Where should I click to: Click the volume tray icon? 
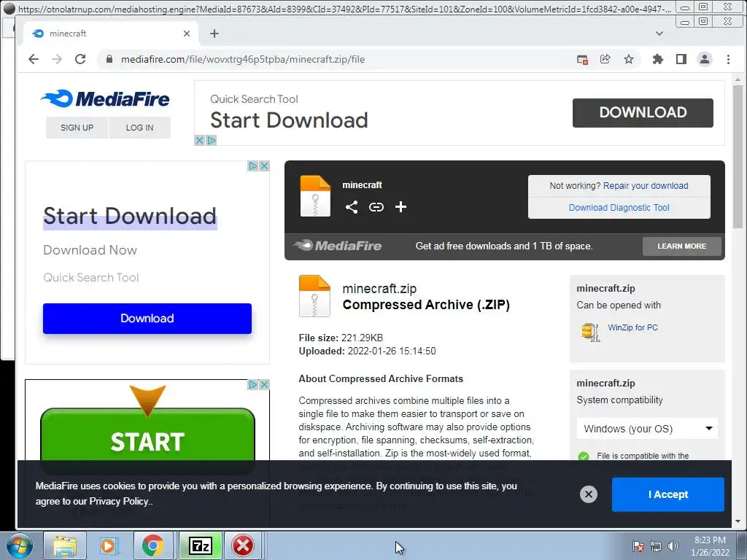pos(673,546)
